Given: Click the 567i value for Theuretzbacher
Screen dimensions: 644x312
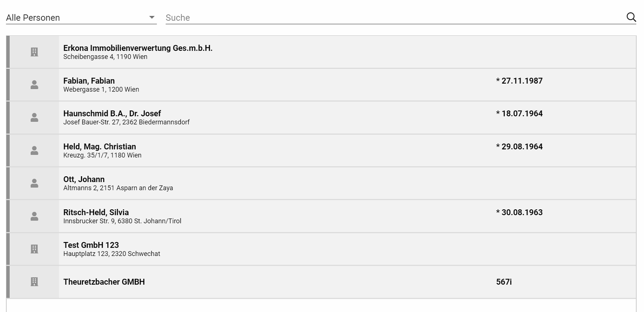Looking at the screenshot, I should tap(504, 282).
